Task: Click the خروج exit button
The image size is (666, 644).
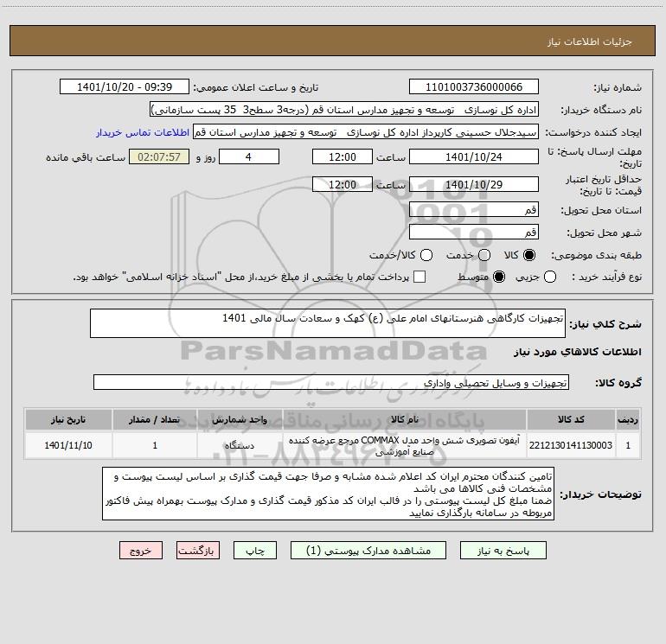Action: [x=141, y=551]
